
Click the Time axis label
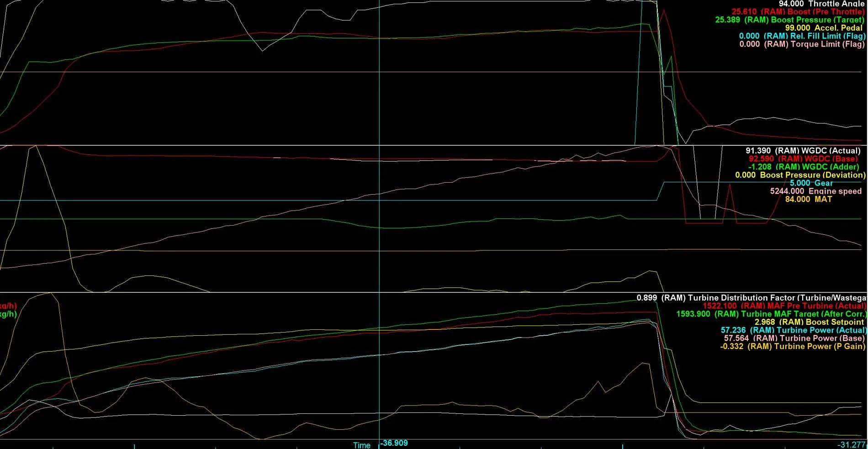click(362, 445)
